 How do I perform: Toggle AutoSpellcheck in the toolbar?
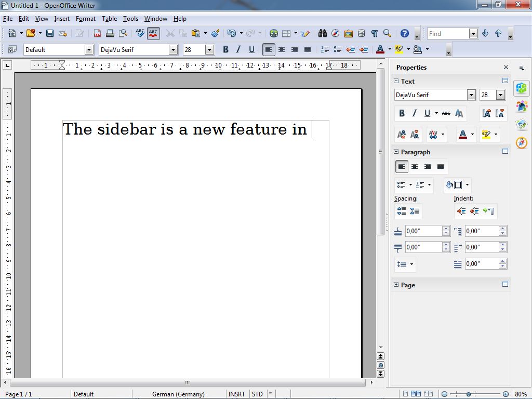pos(153,33)
